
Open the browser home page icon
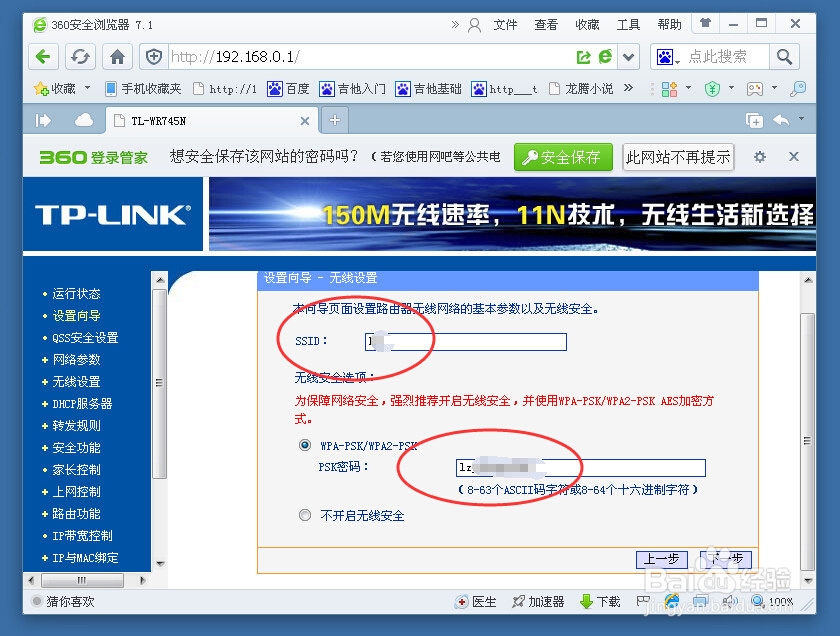pyautogui.click(x=117, y=57)
